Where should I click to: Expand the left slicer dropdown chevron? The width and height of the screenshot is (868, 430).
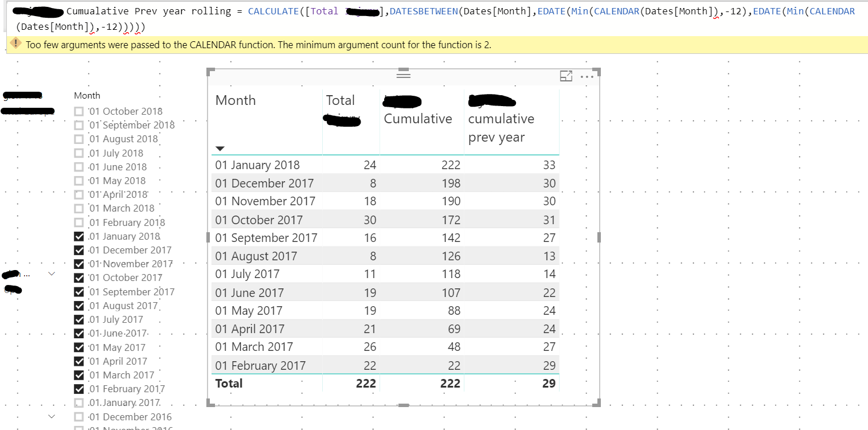click(52, 274)
